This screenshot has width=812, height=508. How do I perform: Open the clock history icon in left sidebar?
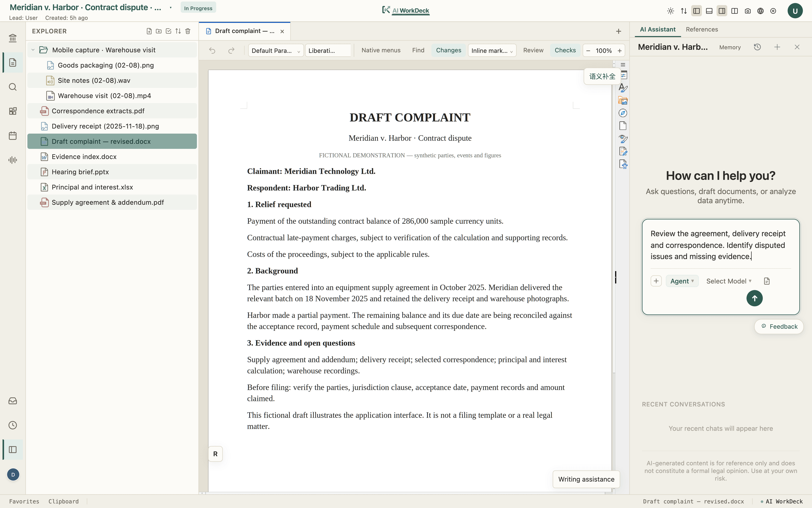13,425
